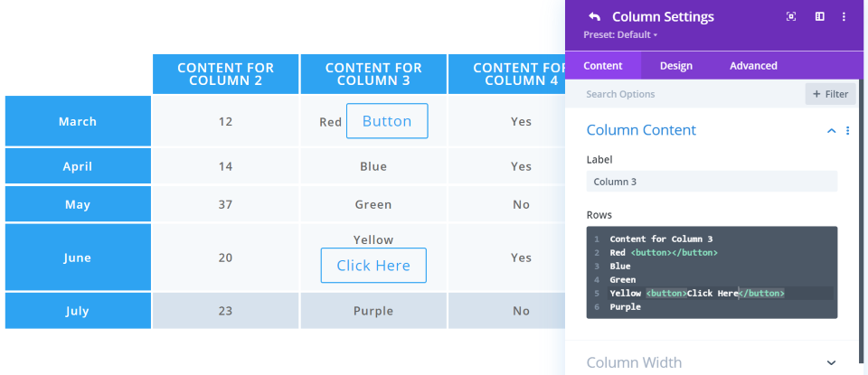Open the Preset: Default dropdown
868x375 pixels.
pos(620,34)
